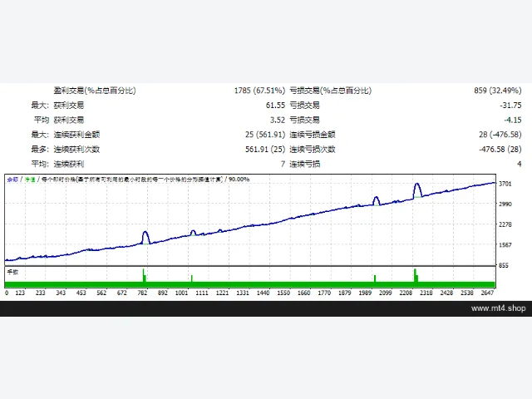Select the average loss trade value -4.15
The image size is (532, 399).
point(512,120)
